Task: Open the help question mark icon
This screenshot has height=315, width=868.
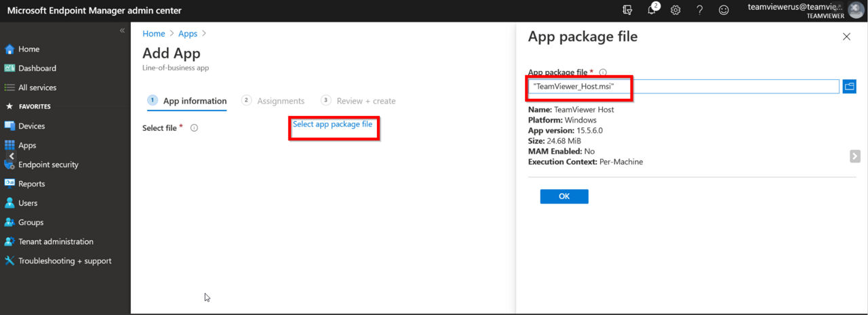Action: pyautogui.click(x=699, y=10)
